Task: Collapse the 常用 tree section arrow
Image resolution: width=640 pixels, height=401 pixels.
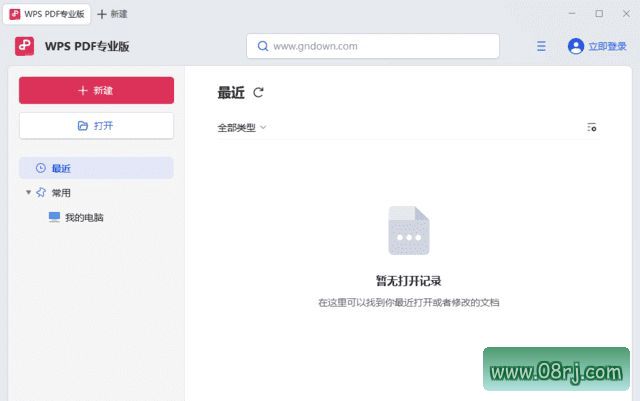Action: (29, 192)
